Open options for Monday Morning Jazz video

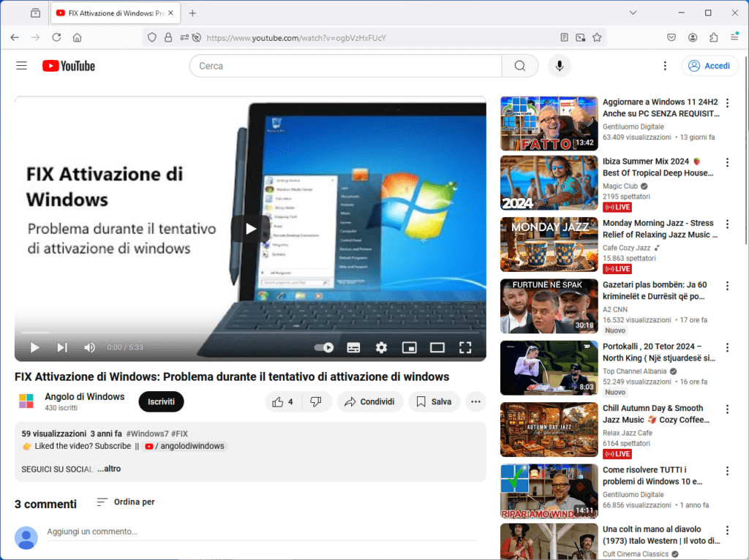(x=727, y=224)
